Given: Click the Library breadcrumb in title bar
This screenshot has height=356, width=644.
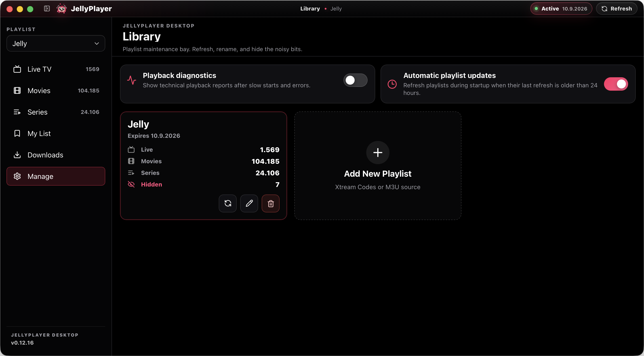Looking at the screenshot, I should [x=310, y=8].
